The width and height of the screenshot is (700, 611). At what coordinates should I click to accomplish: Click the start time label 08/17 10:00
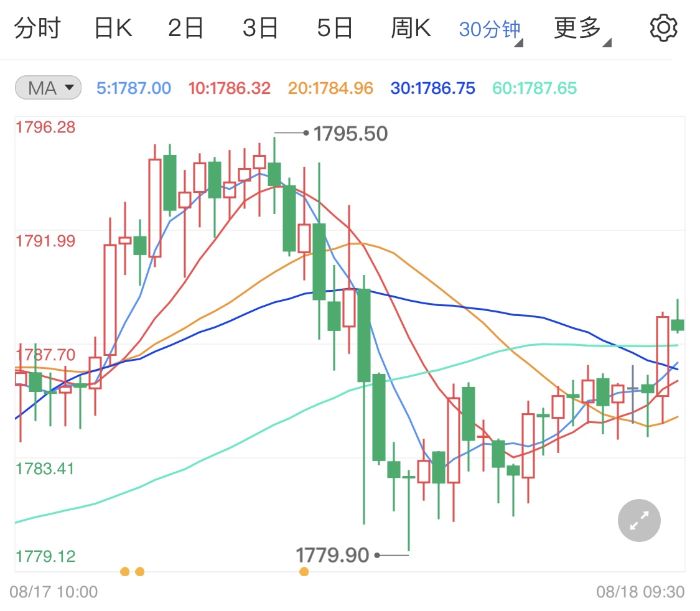54,592
